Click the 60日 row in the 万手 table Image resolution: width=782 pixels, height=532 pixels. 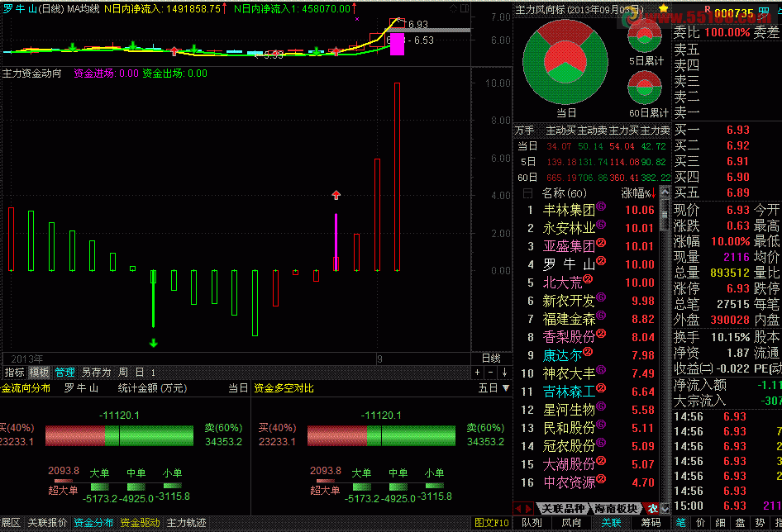click(x=594, y=178)
